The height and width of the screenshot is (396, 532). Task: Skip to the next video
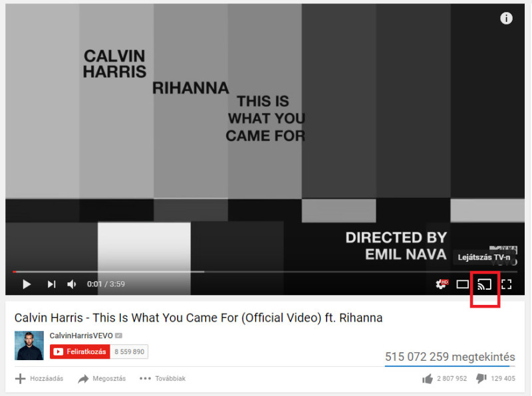click(x=51, y=284)
